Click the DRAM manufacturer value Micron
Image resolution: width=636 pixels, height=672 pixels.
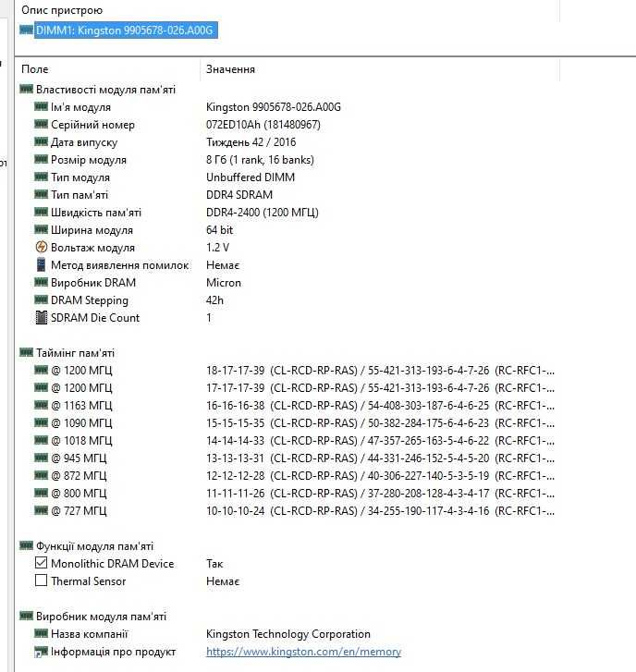(x=224, y=283)
